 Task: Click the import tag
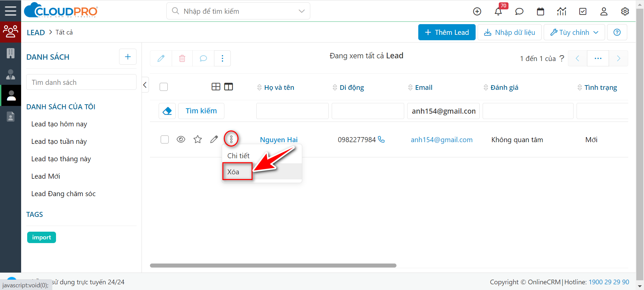[x=42, y=237]
